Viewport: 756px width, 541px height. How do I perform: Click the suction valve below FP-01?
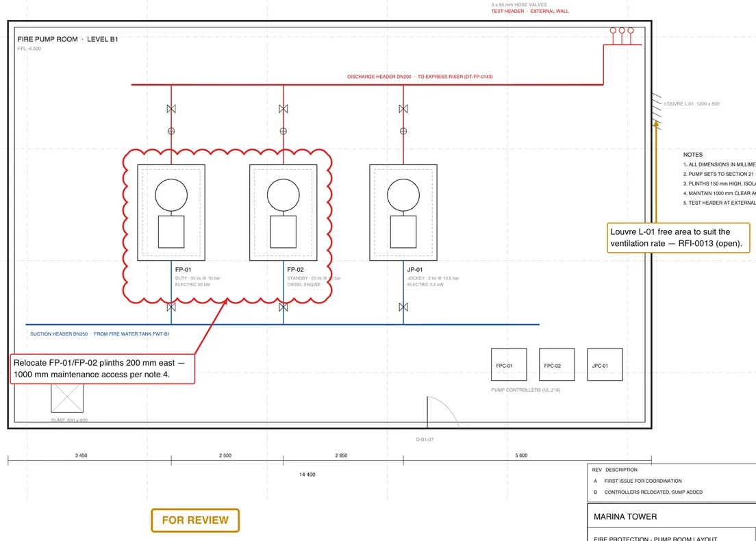(171, 307)
